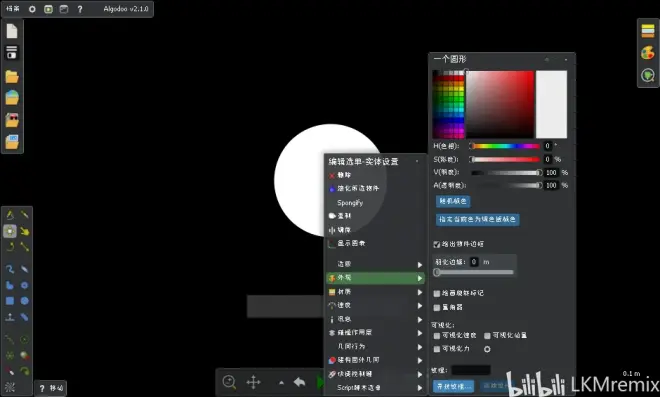Screen dimensions: 660x397
Task: Select the blue Brush tool
Action: (10, 269)
